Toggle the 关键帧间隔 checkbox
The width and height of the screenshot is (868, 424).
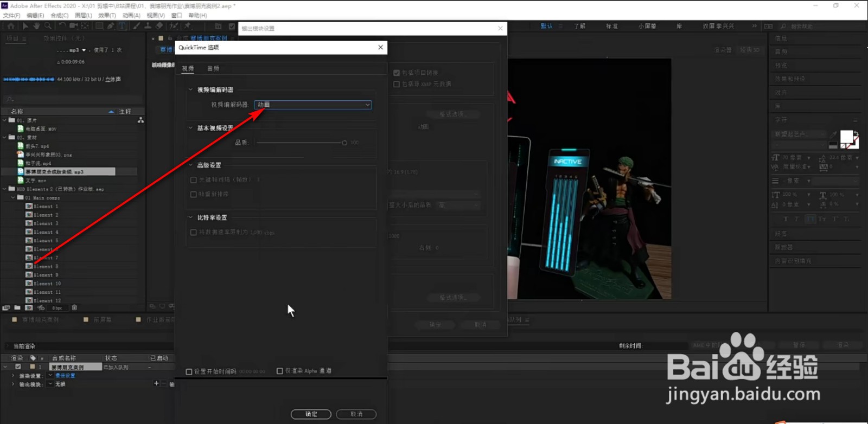click(194, 180)
